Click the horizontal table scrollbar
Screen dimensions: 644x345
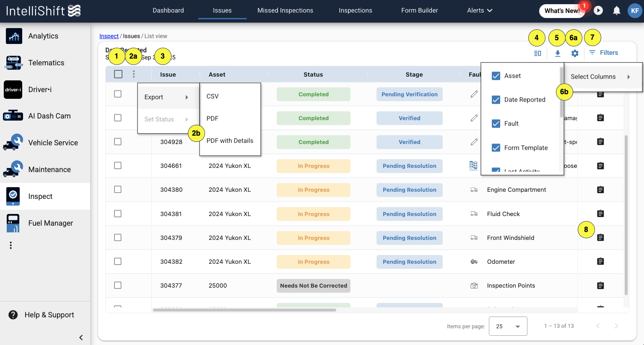244,310
